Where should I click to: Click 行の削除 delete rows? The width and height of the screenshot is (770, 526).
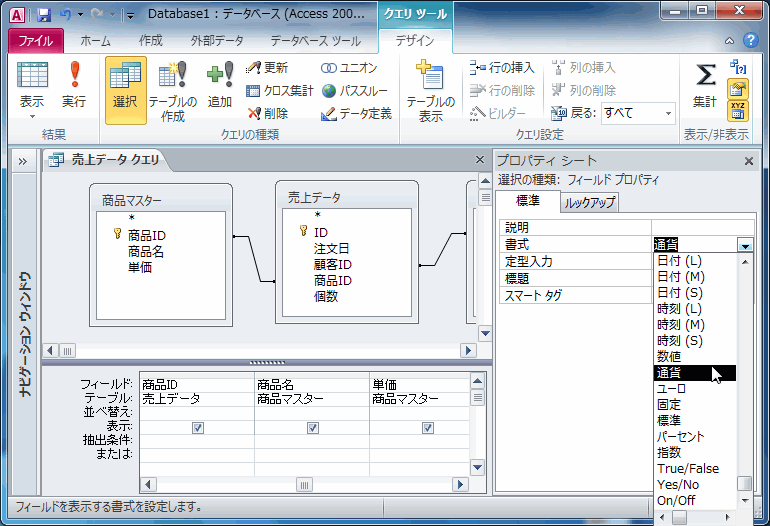pos(501,91)
